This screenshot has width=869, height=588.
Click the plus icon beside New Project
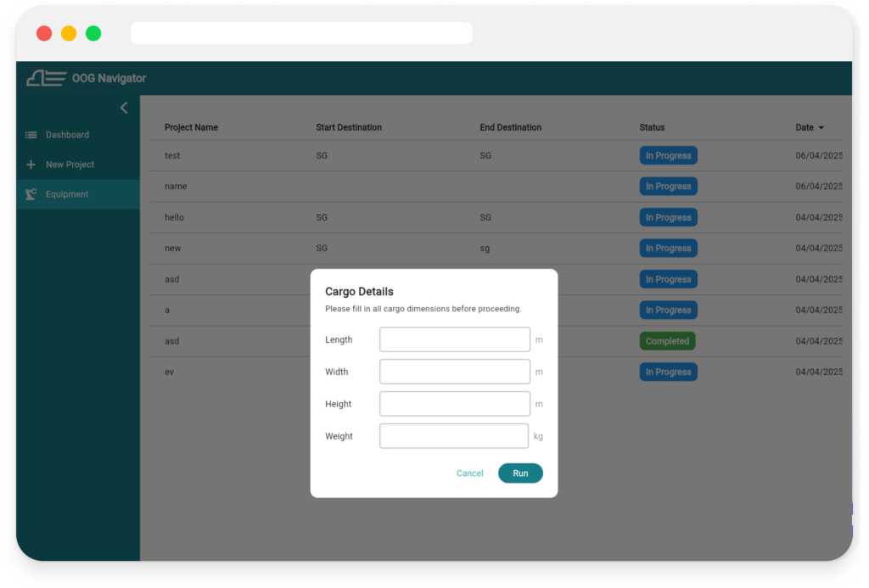click(x=31, y=164)
